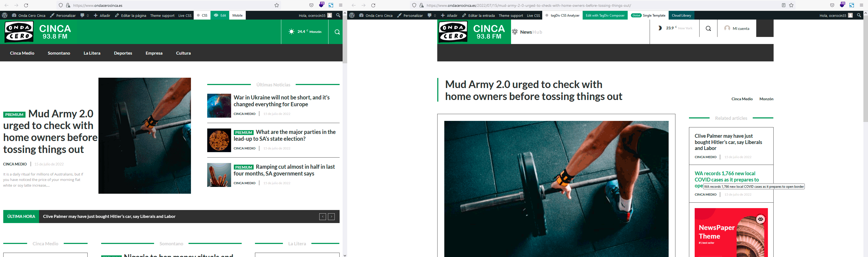Click the Monzón tag next to the article title
Viewport: 868px width, 257px height.
click(x=766, y=99)
